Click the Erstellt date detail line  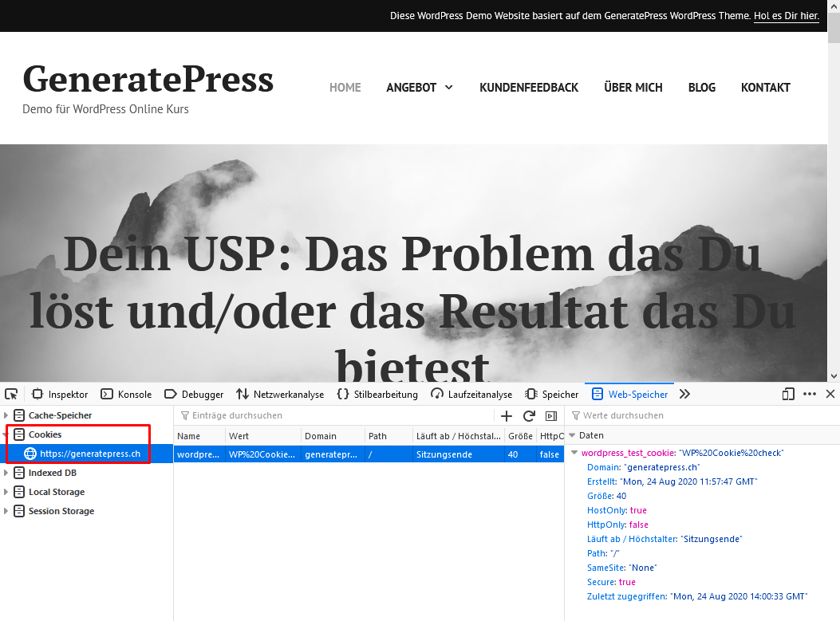672,481
